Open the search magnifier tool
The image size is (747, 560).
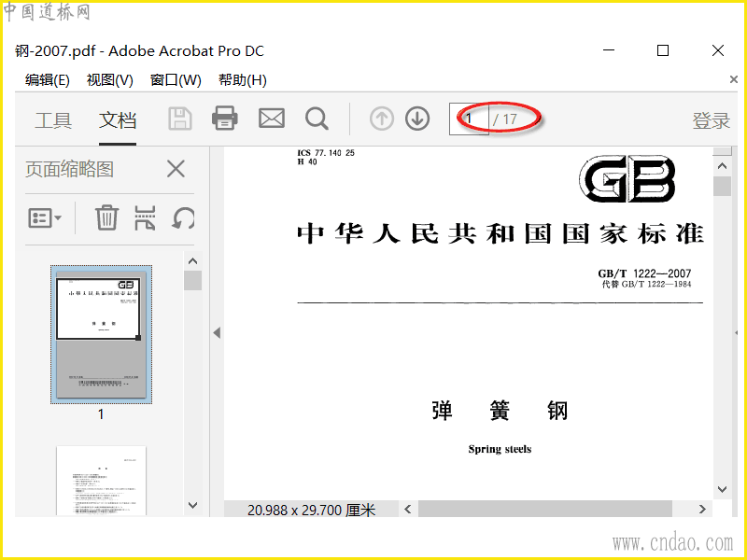tap(317, 119)
